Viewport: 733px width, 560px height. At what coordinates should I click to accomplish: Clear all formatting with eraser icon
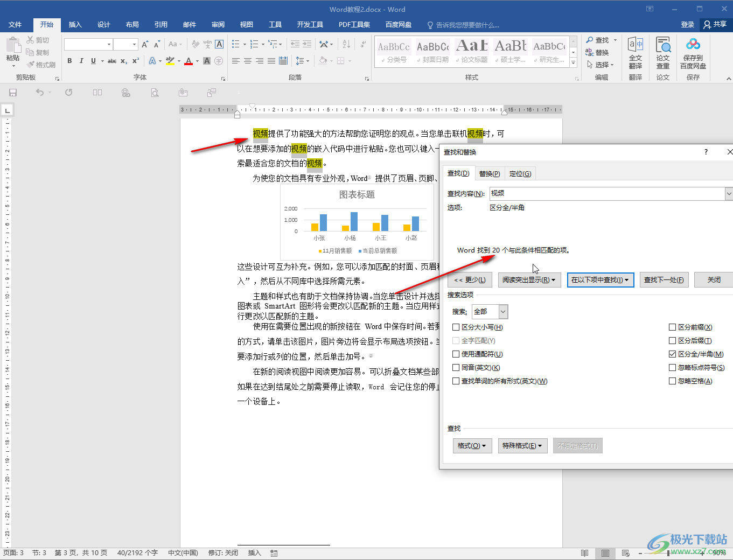tap(196, 44)
